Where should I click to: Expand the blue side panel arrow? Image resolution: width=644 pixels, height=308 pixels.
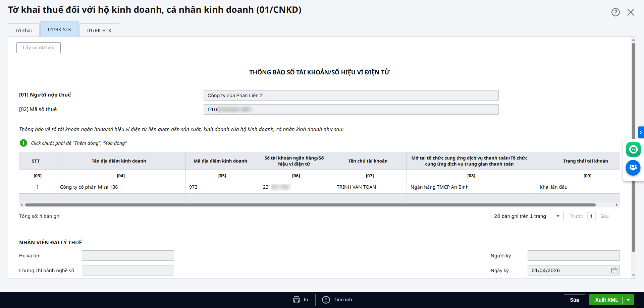(x=641, y=132)
